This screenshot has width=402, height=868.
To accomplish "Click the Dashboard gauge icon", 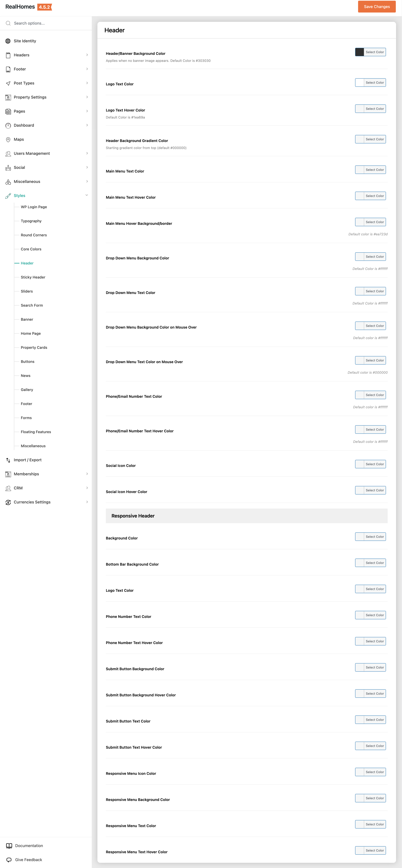I will point(8,125).
